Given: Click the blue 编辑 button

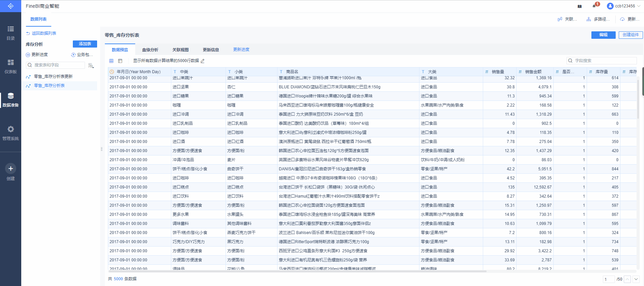Looking at the screenshot, I should [603, 35].
